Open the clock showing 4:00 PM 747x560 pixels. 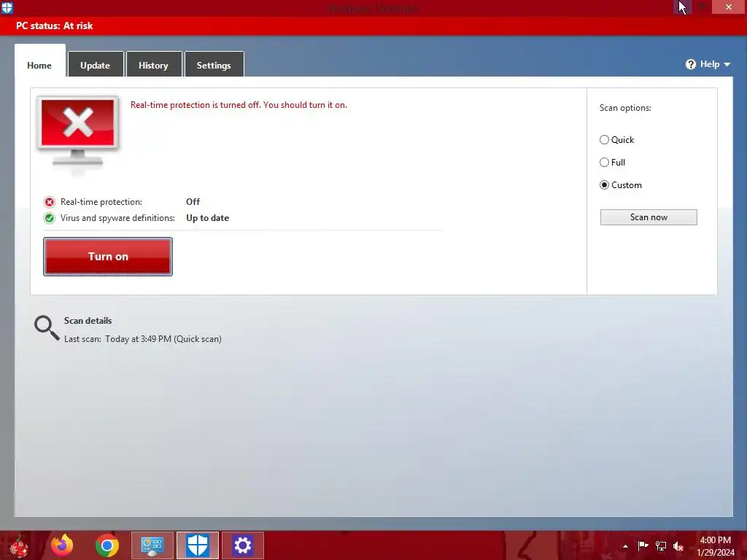tap(715, 546)
